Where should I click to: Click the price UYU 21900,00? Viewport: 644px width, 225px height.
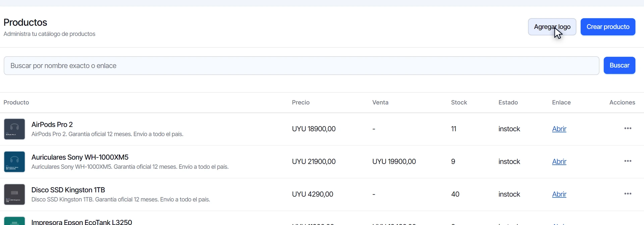[314, 162]
